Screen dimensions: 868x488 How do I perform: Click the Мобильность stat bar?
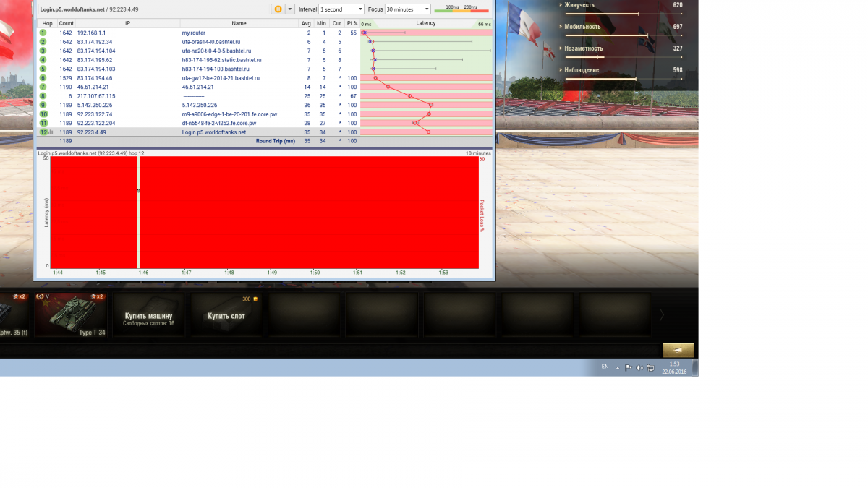click(x=624, y=35)
